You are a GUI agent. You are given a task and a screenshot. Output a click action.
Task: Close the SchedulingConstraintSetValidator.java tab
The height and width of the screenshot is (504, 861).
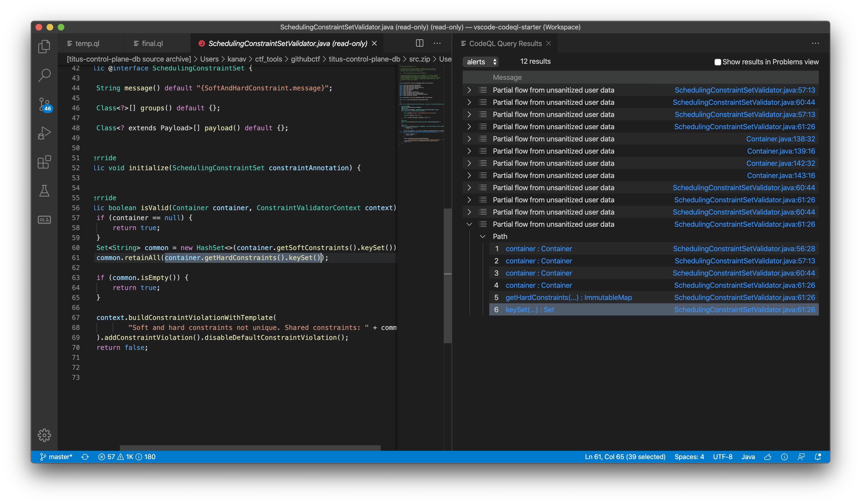[x=374, y=43]
